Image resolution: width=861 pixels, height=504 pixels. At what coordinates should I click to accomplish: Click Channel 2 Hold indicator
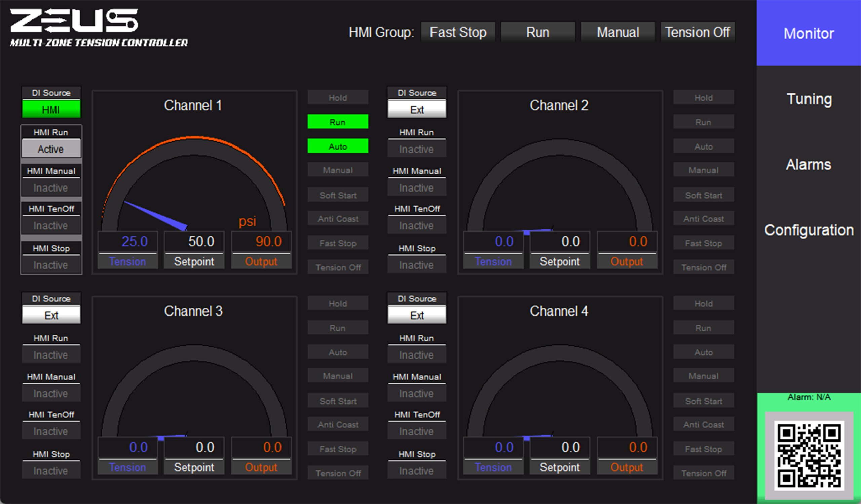704,97
